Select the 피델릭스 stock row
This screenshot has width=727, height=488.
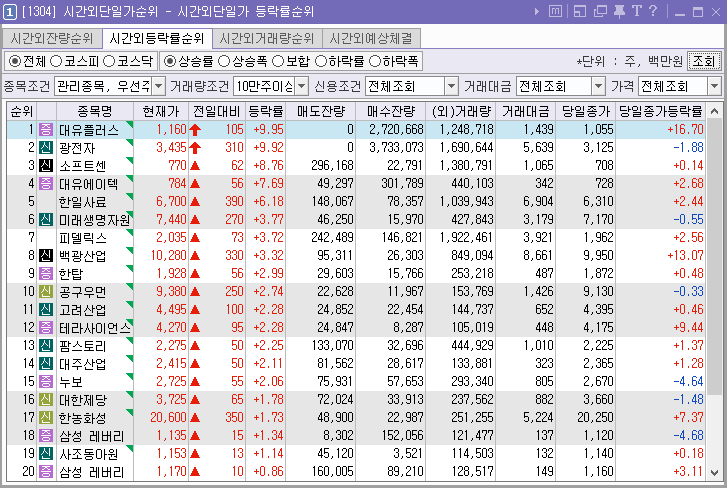point(357,237)
